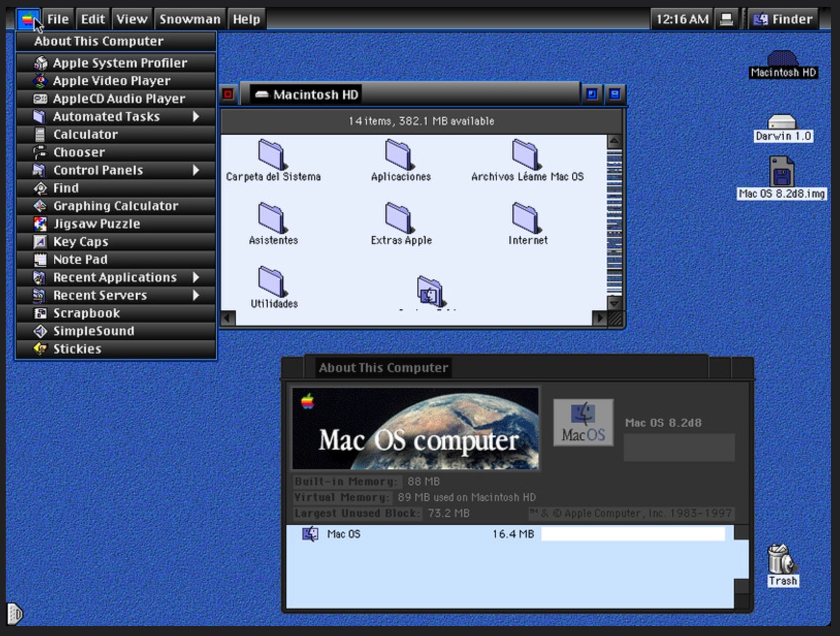This screenshot has height=636, width=840.
Task: Select Internet folder
Action: pos(527,224)
